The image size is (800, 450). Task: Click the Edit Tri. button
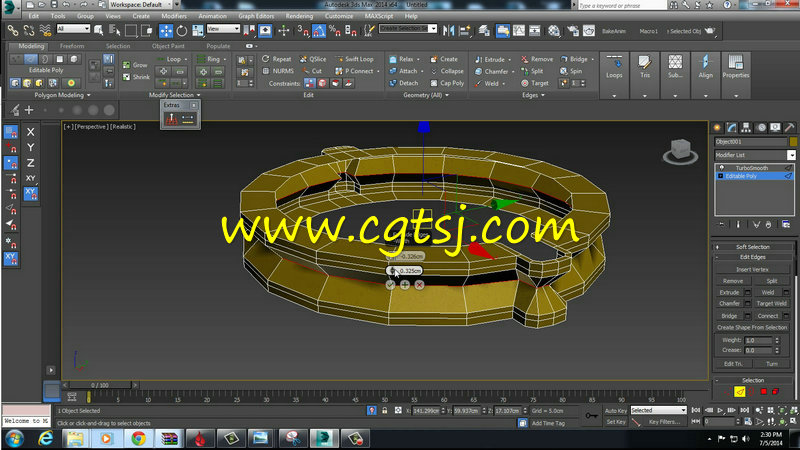point(733,364)
